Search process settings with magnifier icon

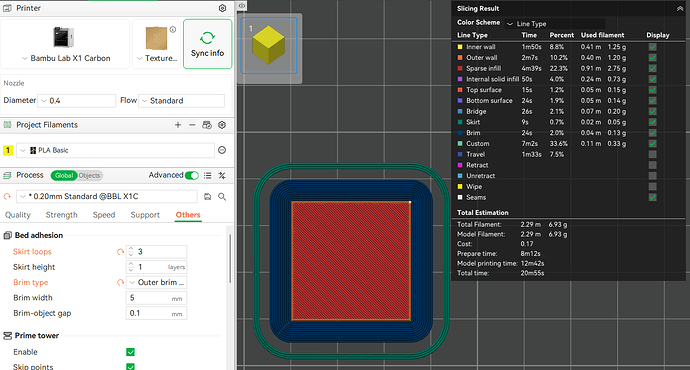(222, 197)
